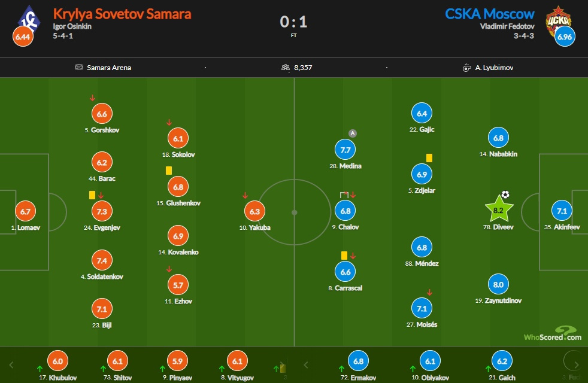The image size is (588, 383).
Task: Click the Samara team 6.44 rating badge
Action: click(22, 38)
